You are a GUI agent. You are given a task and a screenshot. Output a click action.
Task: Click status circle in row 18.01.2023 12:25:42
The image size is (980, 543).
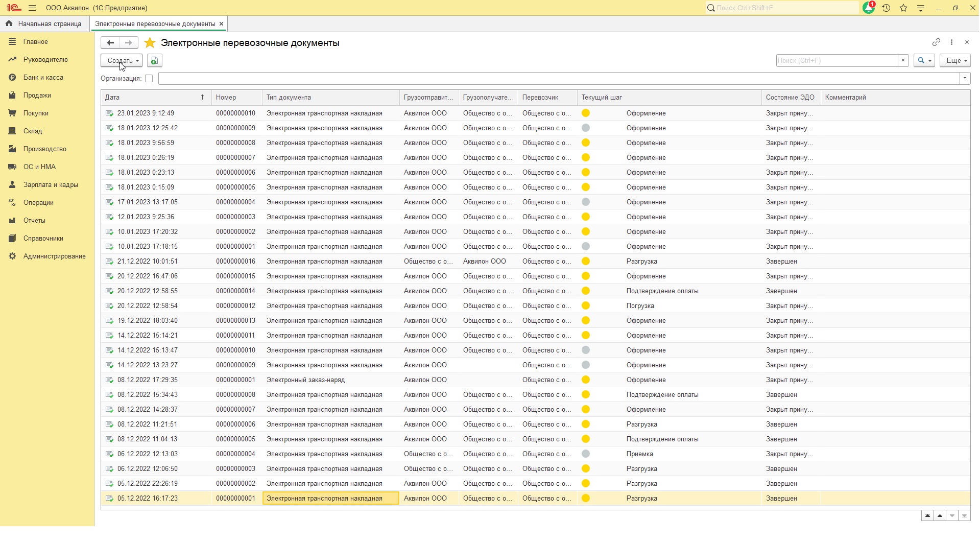point(586,128)
